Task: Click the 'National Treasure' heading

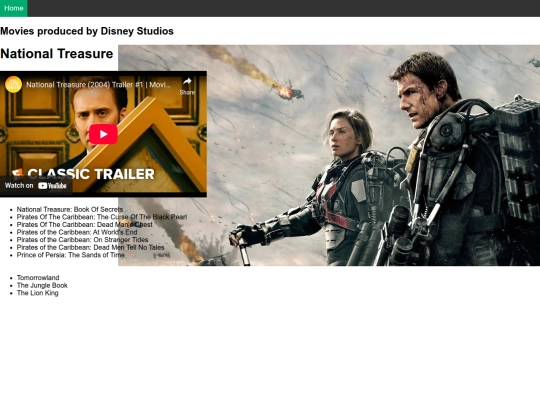Action: tap(57, 54)
